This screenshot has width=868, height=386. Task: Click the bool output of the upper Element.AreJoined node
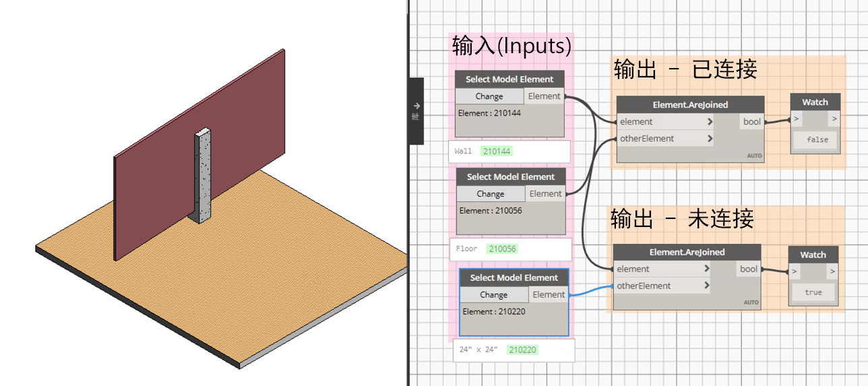[x=752, y=122]
